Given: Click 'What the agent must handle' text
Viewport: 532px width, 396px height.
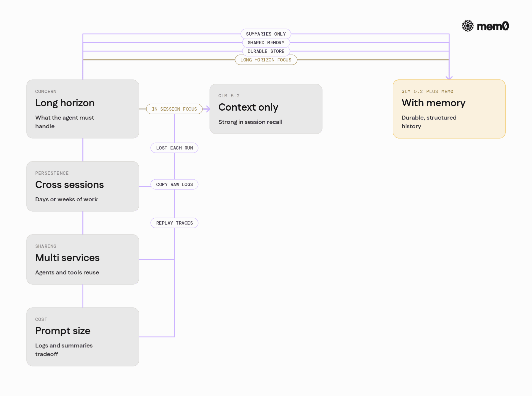Looking at the screenshot, I should 65,122.
